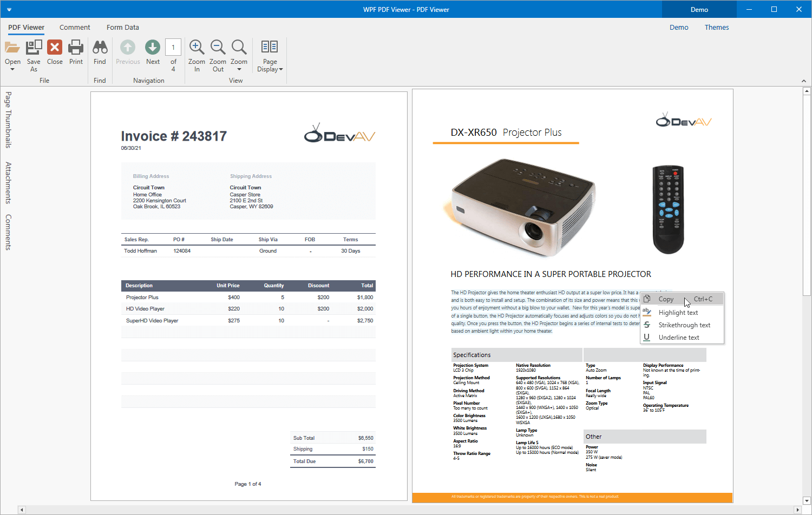Screen dimensions: 812x515
Task: Go to Next page with green arrow
Action: coord(153,48)
